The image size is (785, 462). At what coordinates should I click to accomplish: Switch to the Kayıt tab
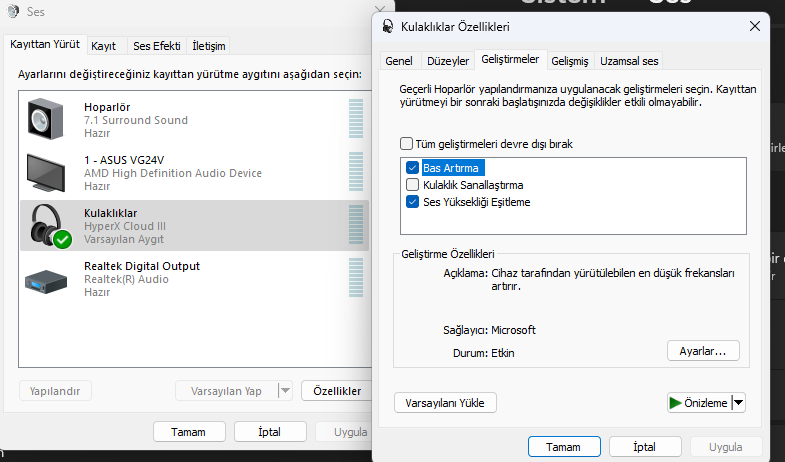coord(103,46)
